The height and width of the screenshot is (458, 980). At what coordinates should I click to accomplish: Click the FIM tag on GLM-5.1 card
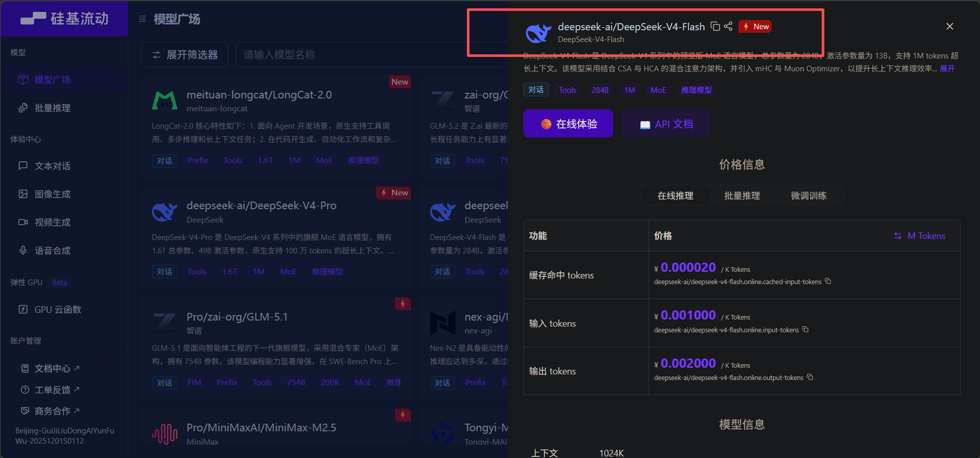click(x=194, y=383)
